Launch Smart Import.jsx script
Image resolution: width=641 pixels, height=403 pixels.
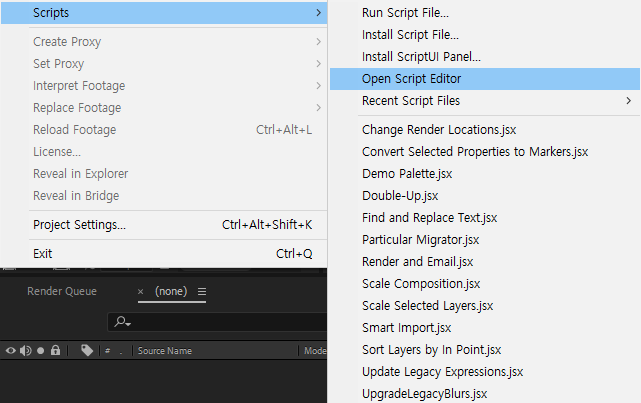pyautogui.click(x=485, y=328)
